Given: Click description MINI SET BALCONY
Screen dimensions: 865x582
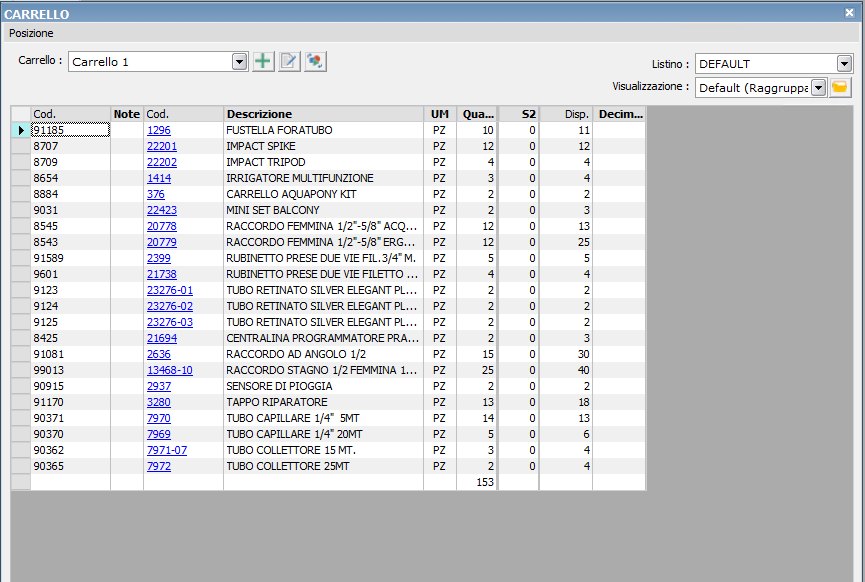Looking at the screenshot, I should 273,210.
